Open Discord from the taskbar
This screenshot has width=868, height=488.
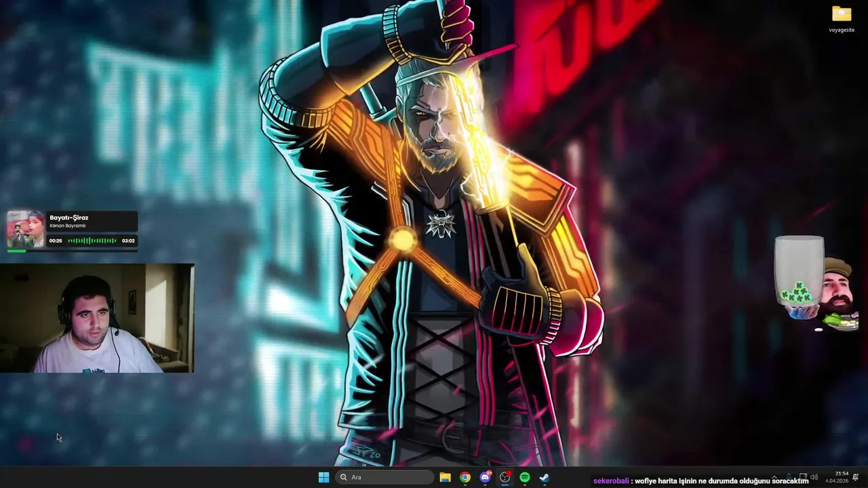point(485,477)
